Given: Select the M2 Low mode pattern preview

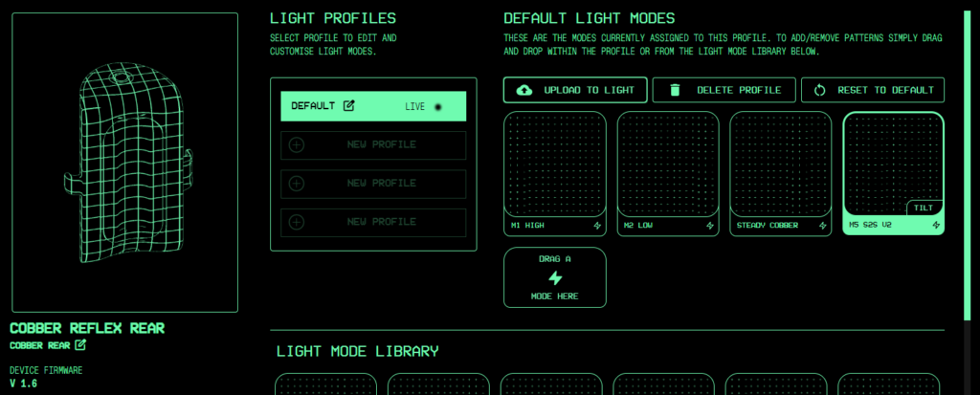Looking at the screenshot, I should [667, 165].
